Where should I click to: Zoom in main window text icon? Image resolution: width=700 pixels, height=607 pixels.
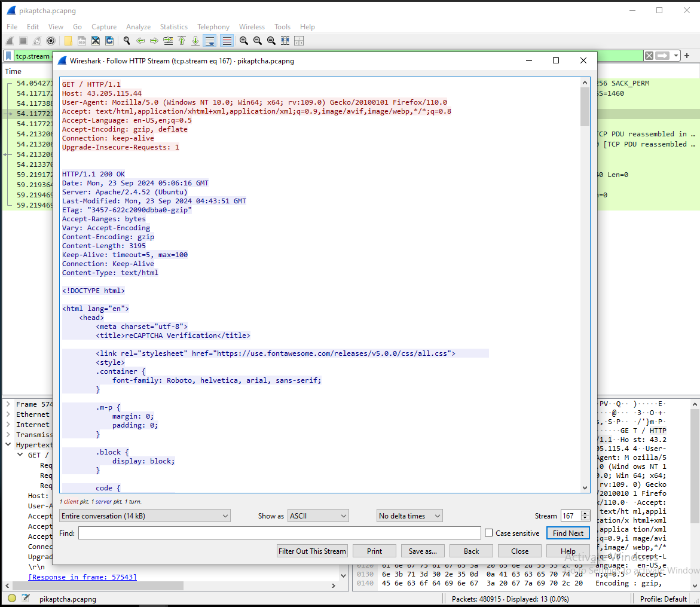(244, 41)
